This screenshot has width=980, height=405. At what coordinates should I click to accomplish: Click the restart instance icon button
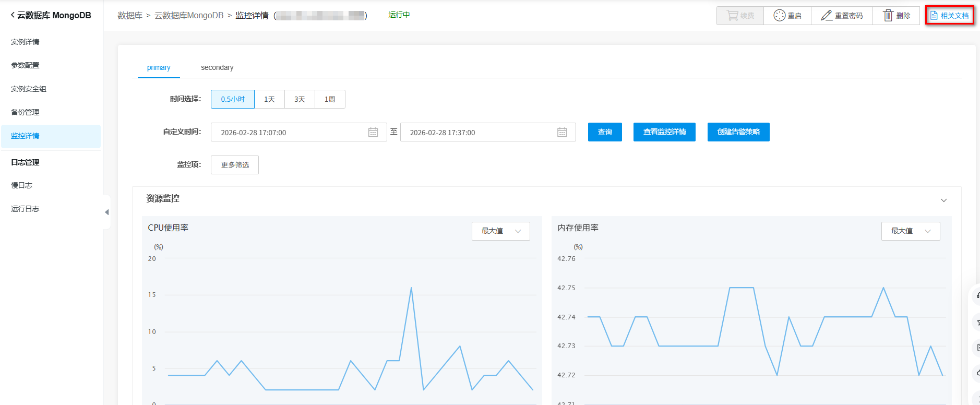(779, 16)
